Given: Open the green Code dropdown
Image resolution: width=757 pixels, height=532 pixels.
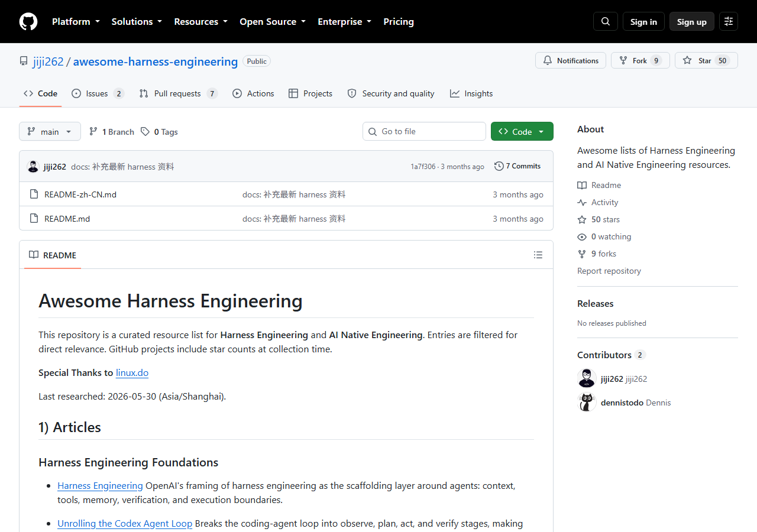Looking at the screenshot, I should (x=522, y=131).
